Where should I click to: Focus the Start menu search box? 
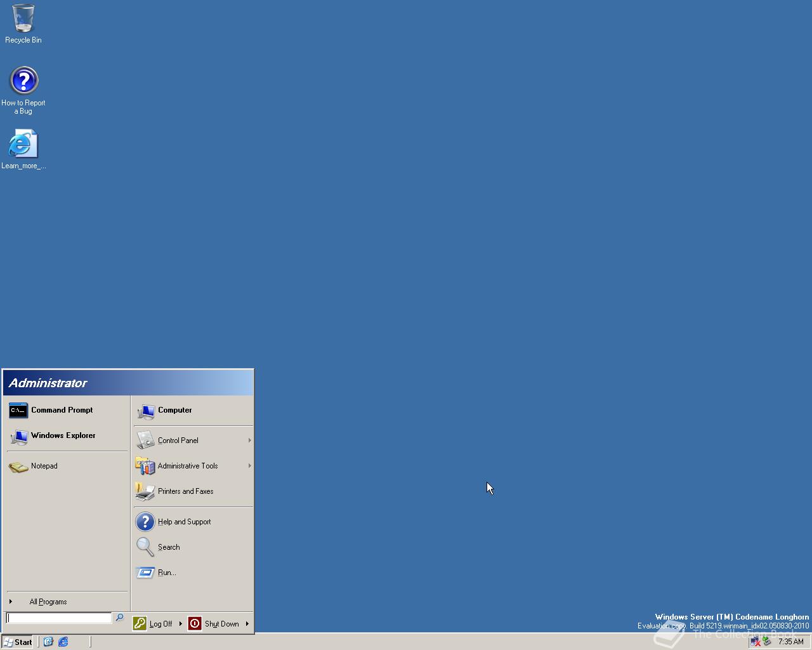(58, 618)
